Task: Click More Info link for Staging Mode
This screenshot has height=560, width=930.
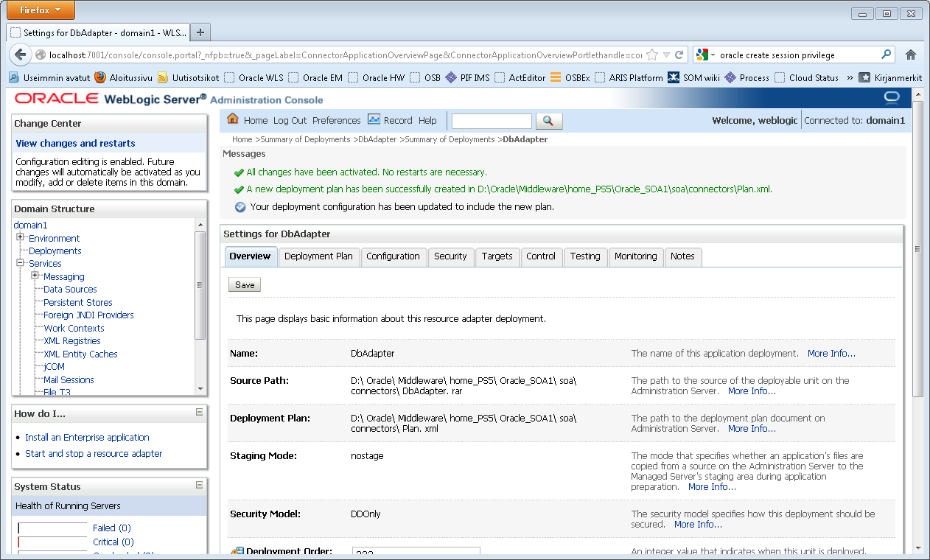Action: coord(712,486)
